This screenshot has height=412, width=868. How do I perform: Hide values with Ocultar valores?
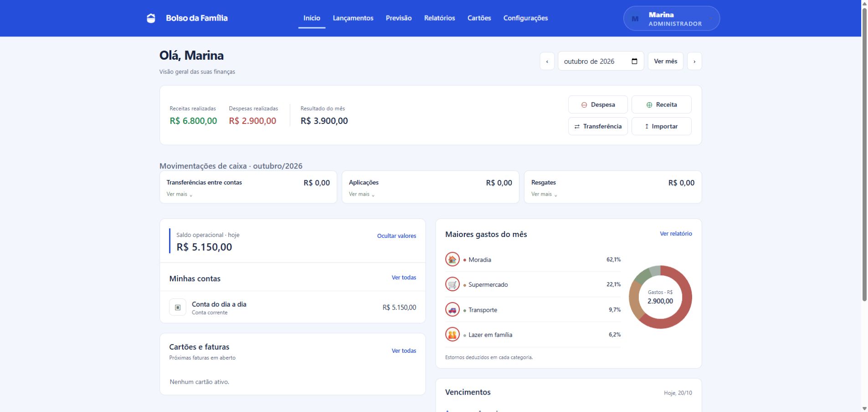point(396,236)
